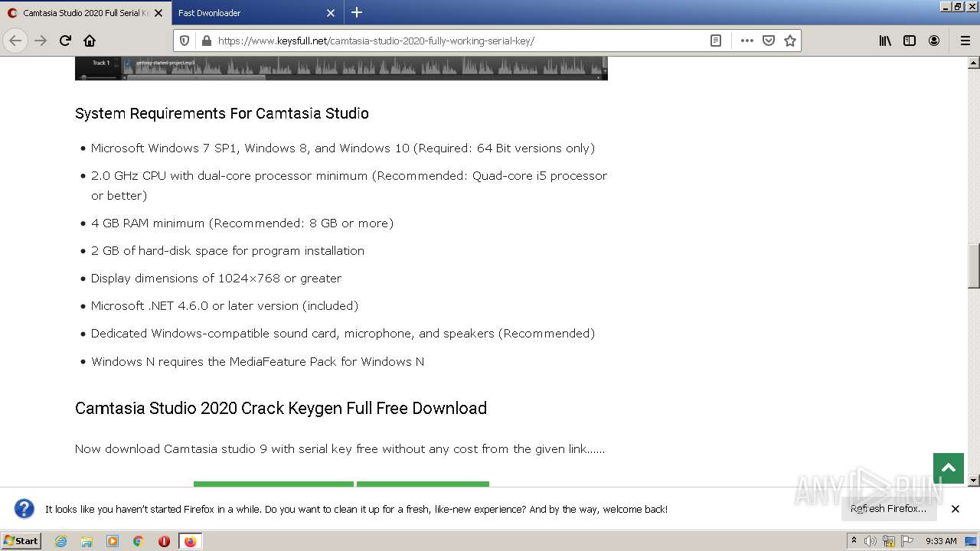Open the Firefox hamburger menu
Image resolution: width=980 pixels, height=551 pixels.
pos(965,41)
